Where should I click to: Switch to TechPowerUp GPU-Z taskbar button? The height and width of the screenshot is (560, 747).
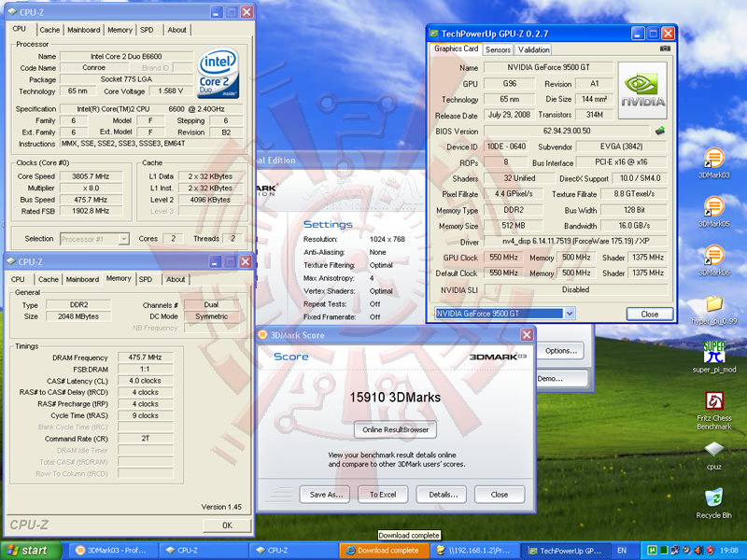[x=565, y=551]
